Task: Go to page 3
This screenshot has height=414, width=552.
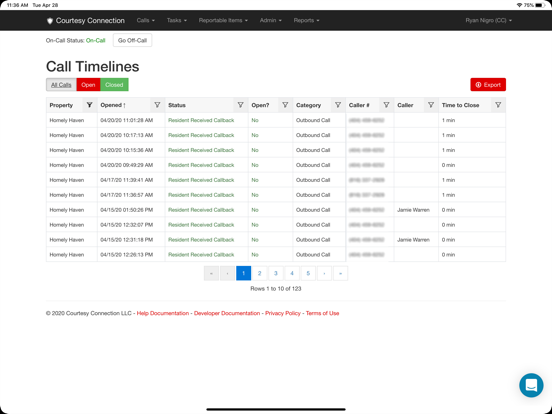Action: [276, 273]
